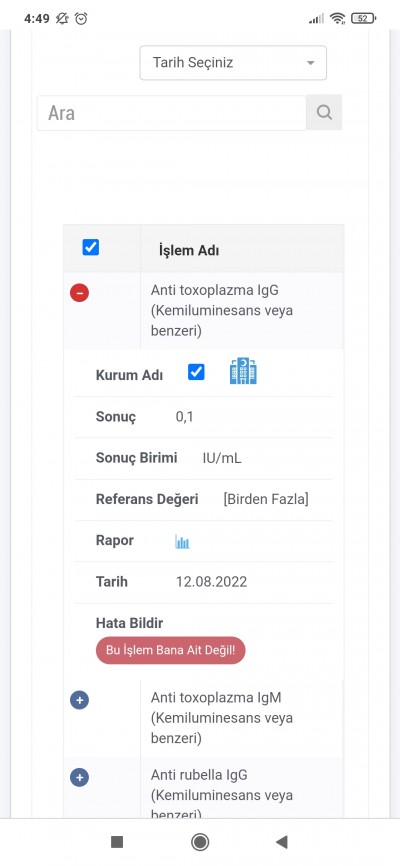Open the hospital building icon
Viewport: 400px width, 866px height.
(x=243, y=371)
